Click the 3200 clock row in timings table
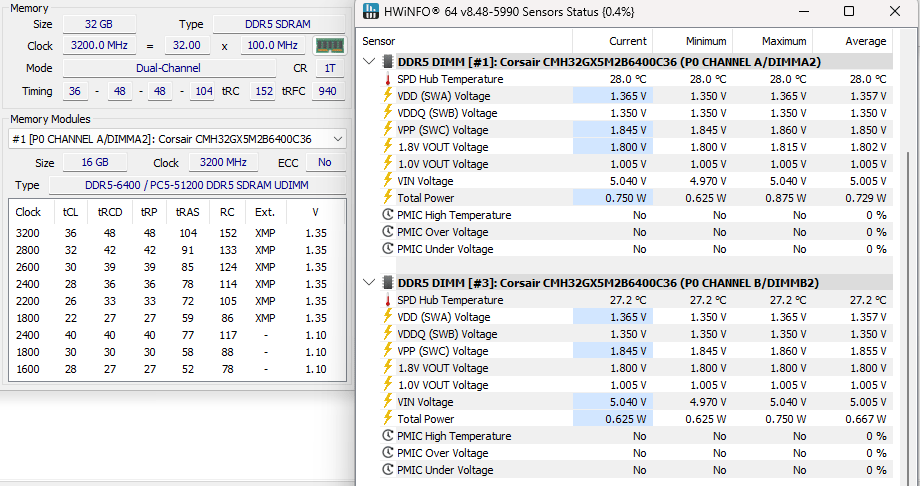This screenshot has height=486, width=920. (x=177, y=233)
